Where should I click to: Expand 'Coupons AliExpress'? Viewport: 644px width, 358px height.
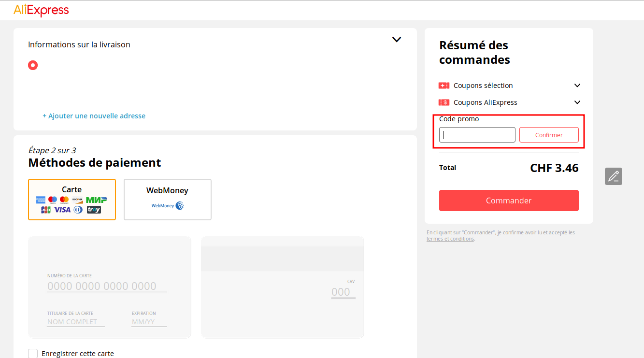577,102
